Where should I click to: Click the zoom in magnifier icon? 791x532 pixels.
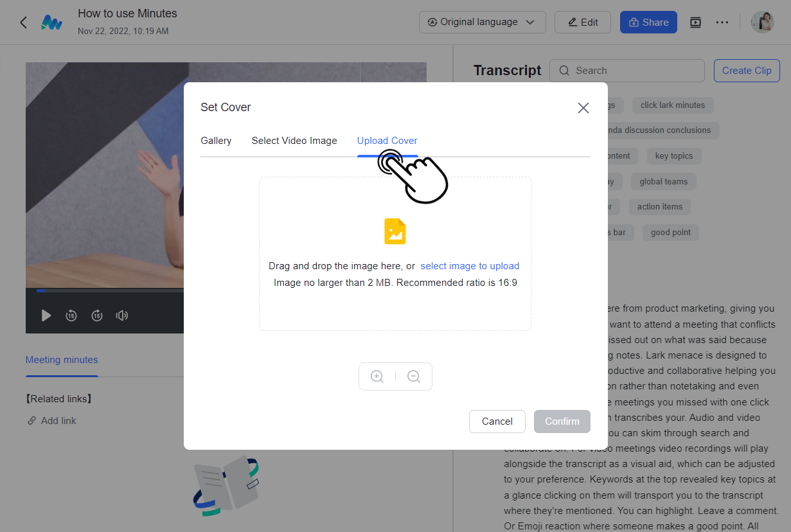(x=377, y=377)
